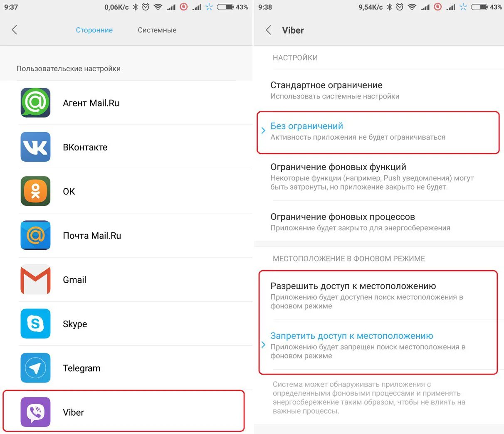Switch to the Сторонние tab
This screenshot has width=504, height=434.
coord(94,30)
